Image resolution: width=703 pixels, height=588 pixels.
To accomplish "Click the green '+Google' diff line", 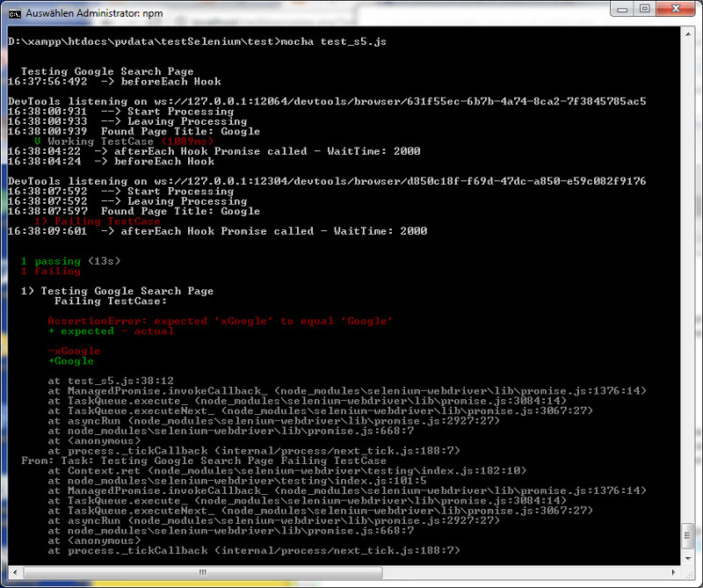I will click(x=71, y=361).
